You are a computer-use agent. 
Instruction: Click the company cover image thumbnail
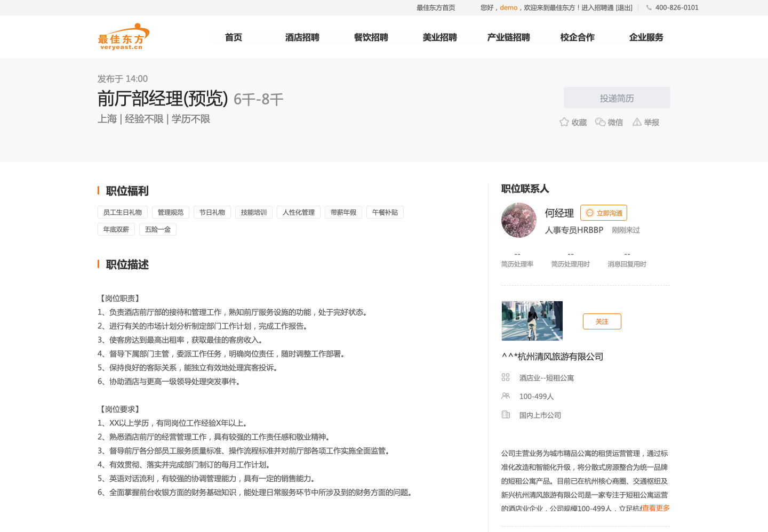(x=532, y=321)
